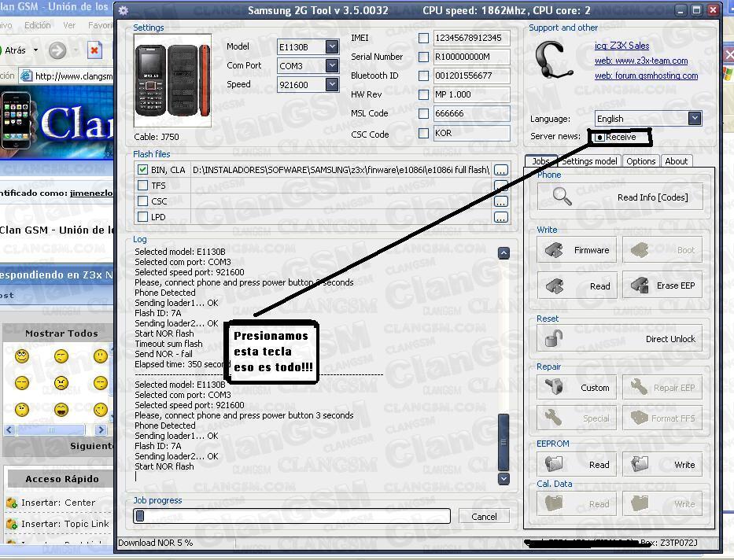Enable the CSC Code checkbox

tap(423, 134)
